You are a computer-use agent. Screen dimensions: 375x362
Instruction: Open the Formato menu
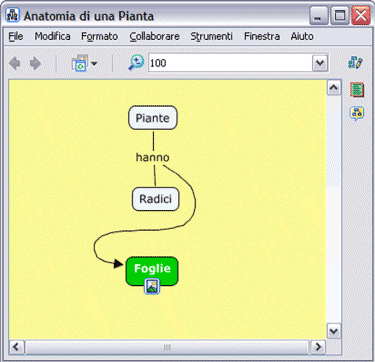click(99, 36)
